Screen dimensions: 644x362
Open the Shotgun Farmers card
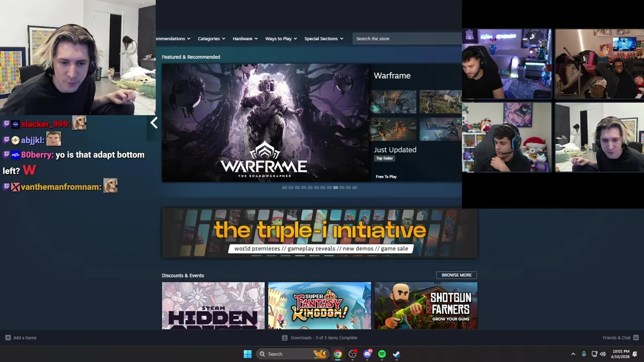point(426,306)
